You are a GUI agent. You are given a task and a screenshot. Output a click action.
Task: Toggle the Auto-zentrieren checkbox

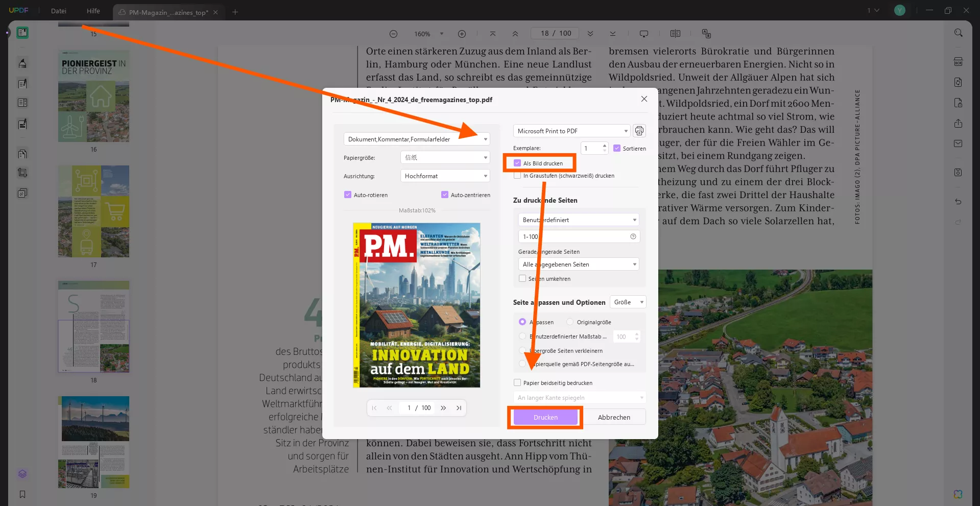pyautogui.click(x=445, y=195)
